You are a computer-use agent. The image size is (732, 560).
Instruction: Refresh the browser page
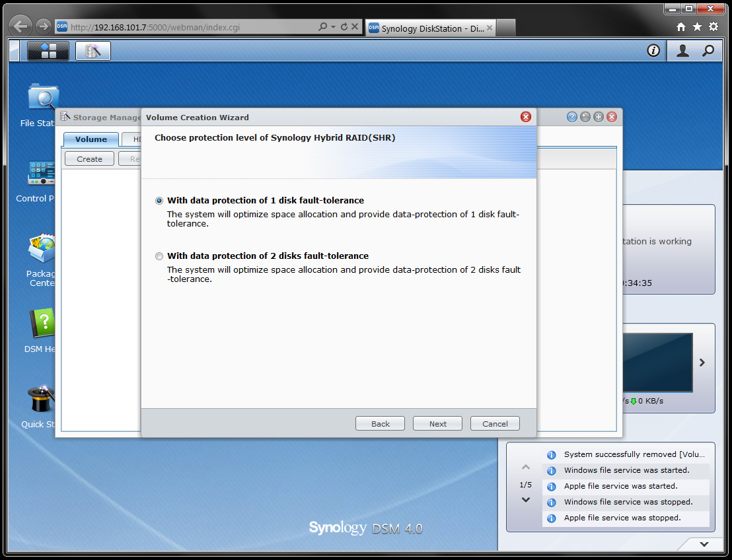point(344,26)
